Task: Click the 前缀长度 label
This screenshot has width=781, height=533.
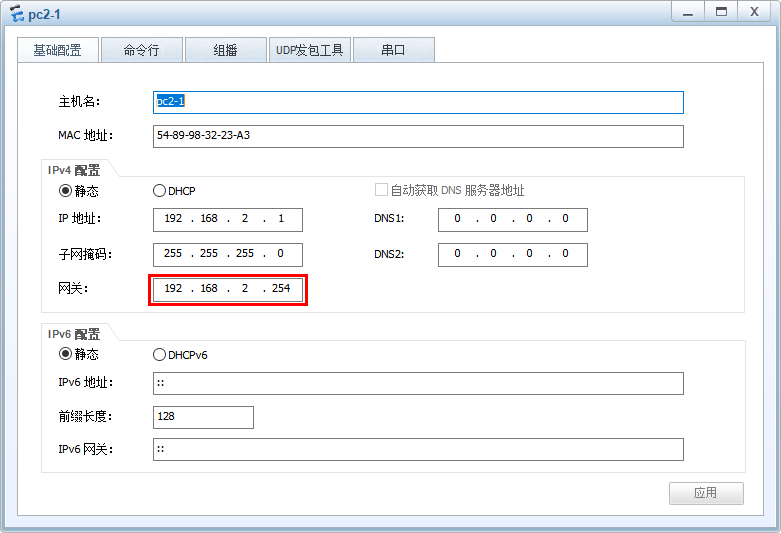Action: 85,416
